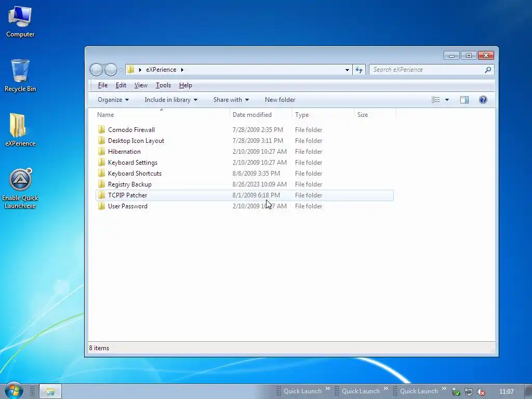The image size is (532, 399).
Task: Select the Recycle Bin desktop icon
Action: tap(20, 75)
